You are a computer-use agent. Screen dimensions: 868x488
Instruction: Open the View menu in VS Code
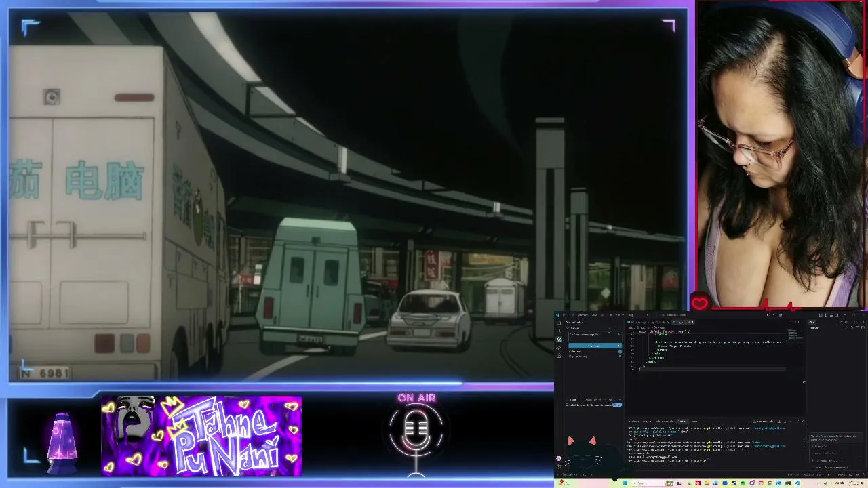[595, 314]
